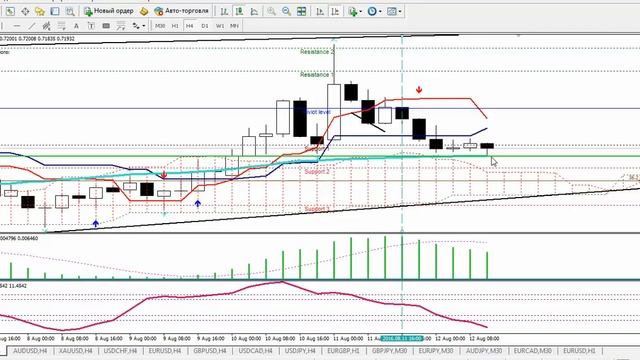
Task: Toggle chart auto scroll icon
Action: tap(320, 11)
